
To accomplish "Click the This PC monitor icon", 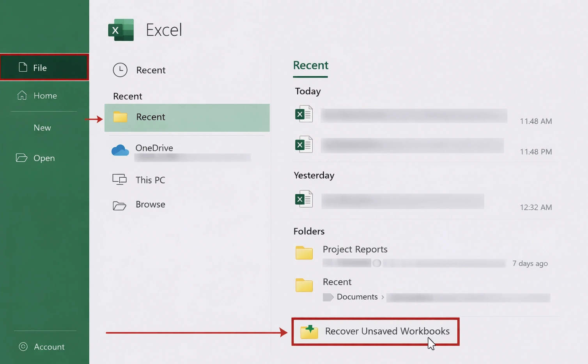I will (119, 179).
